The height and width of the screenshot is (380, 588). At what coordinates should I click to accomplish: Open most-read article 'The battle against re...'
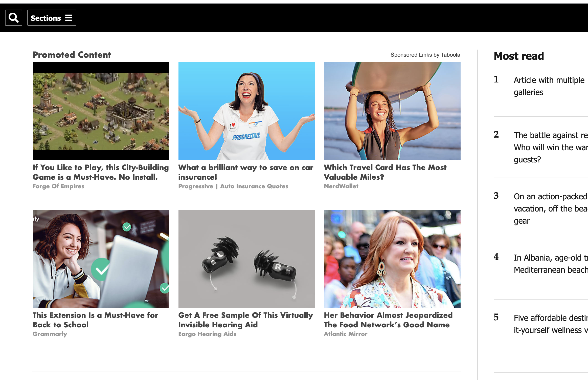pos(551,147)
